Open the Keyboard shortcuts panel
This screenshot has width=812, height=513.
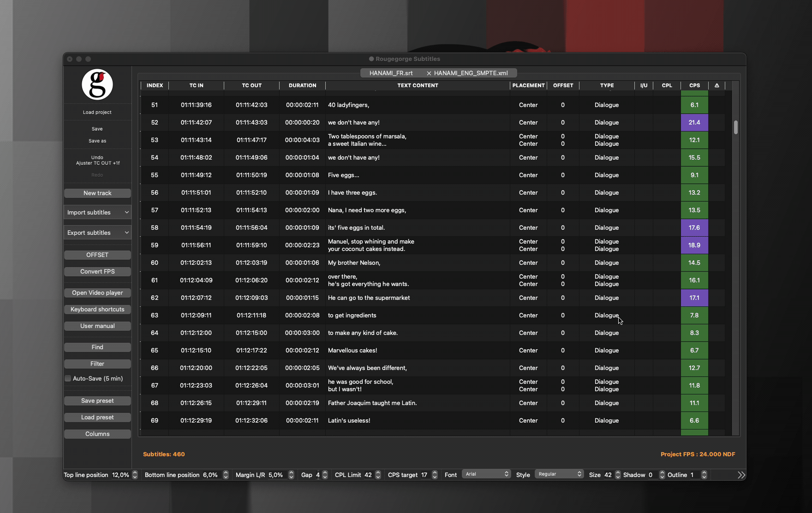[97, 309]
